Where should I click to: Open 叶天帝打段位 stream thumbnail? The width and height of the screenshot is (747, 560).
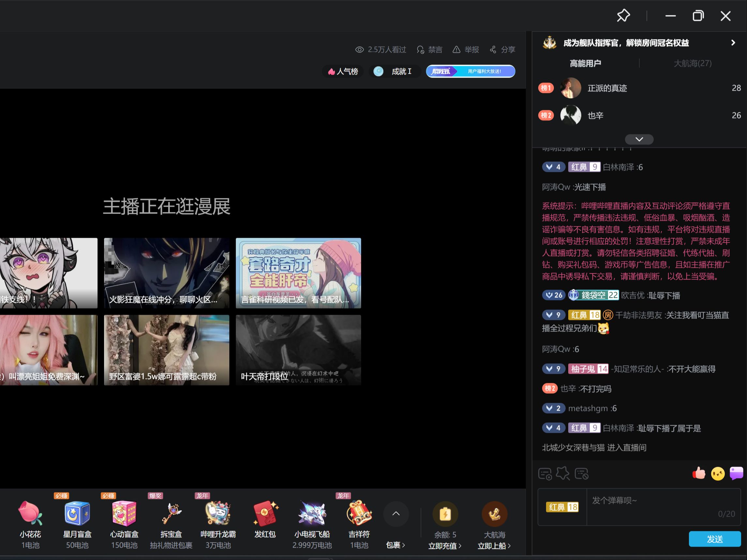pos(298,350)
